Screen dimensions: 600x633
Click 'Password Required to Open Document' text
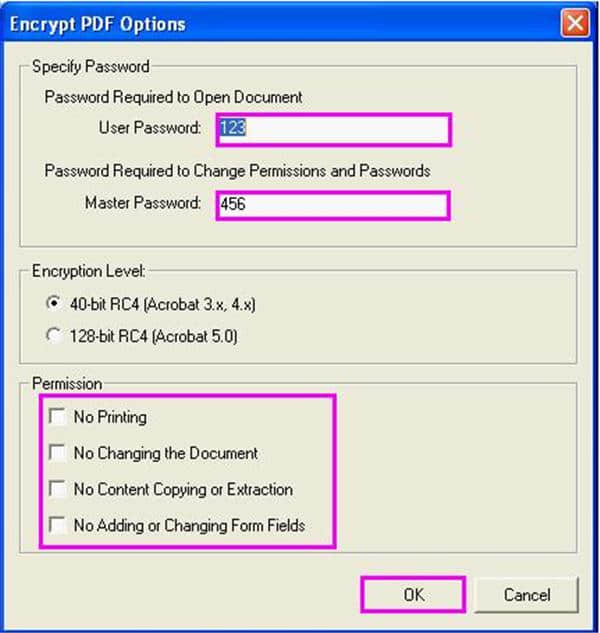pos(173,97)
